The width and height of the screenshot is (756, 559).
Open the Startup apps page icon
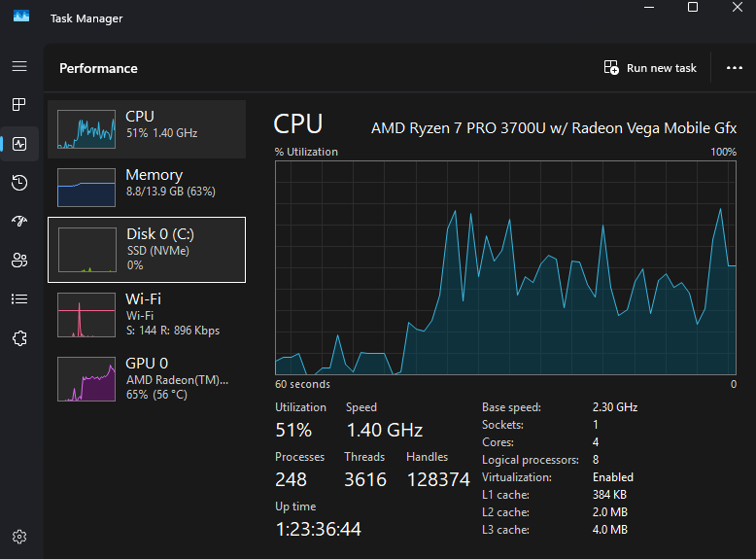(19, 221)
